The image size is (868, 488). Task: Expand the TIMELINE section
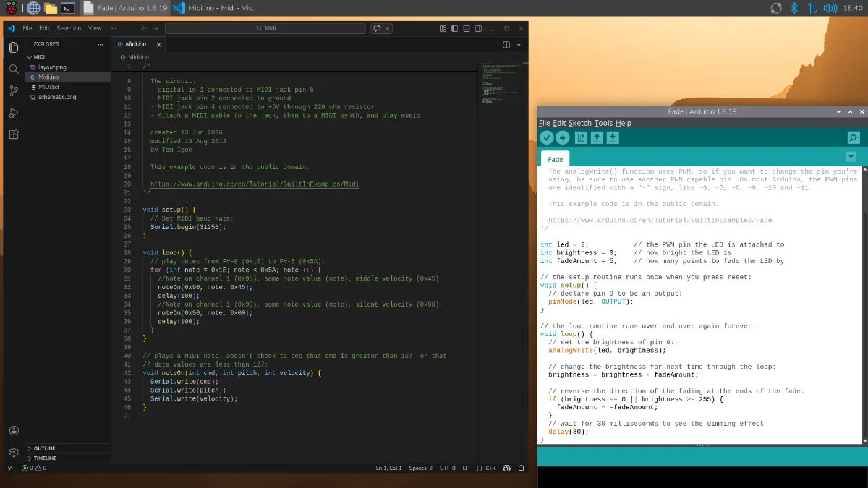pyautogui.click(x=45, y=458)
